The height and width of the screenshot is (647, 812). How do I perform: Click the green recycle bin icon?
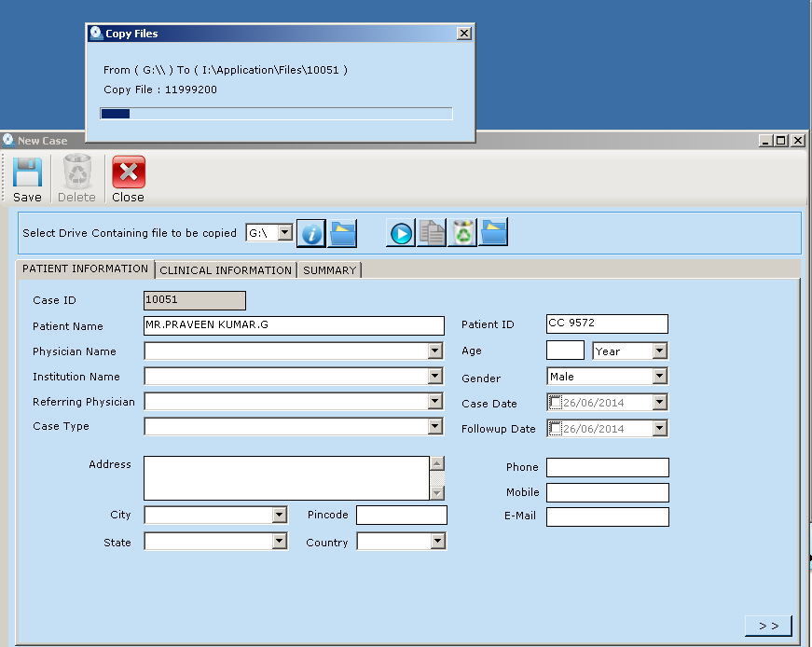(x=462, y=233)
